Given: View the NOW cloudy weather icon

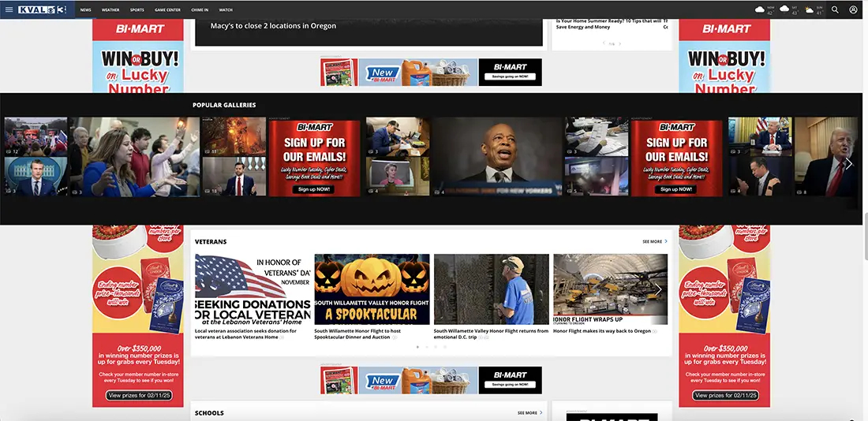Looking at the screenshot, I should 760,9.
